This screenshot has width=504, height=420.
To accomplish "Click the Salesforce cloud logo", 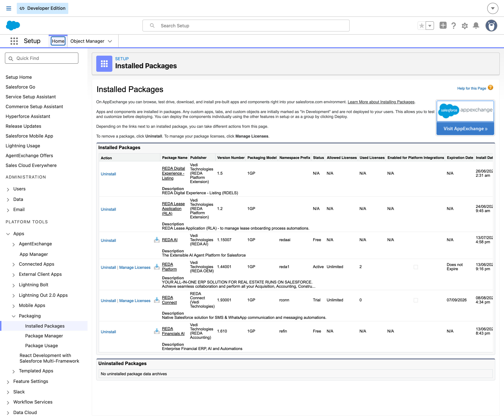I will pos(13,25).
